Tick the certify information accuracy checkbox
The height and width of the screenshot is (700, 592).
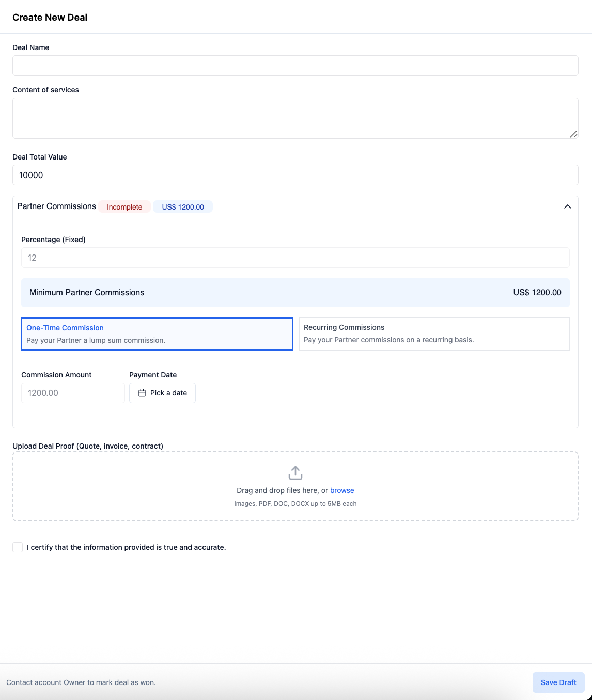point(18,547)
